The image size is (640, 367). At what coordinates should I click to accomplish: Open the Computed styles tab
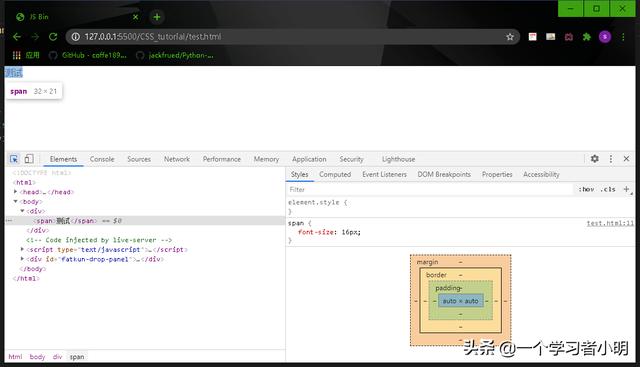coord(335,174)
